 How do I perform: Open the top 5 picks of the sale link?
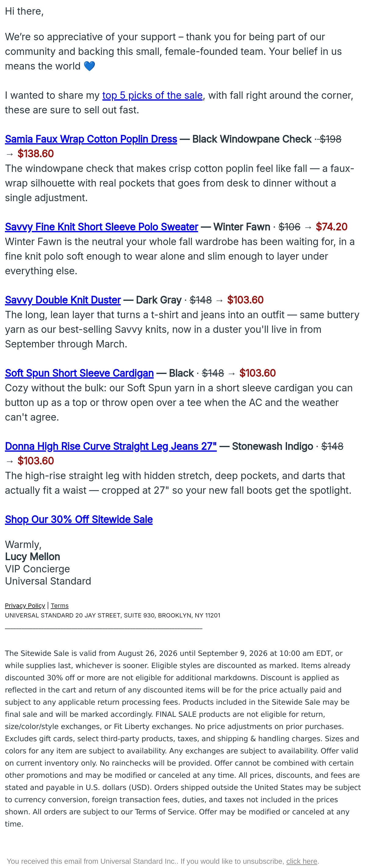tap(152, 95)
